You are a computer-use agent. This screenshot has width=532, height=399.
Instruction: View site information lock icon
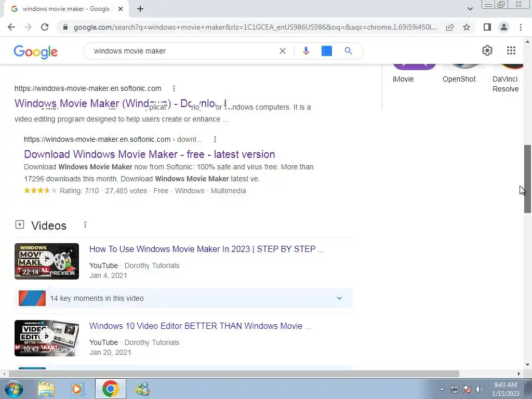pyautogui.click(x=65, y=27)
